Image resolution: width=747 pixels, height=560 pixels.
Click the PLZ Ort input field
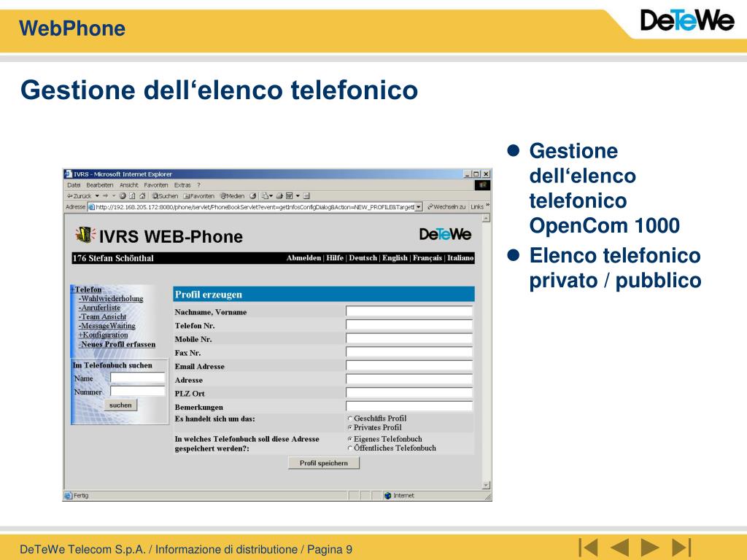[x=409, y=393]
